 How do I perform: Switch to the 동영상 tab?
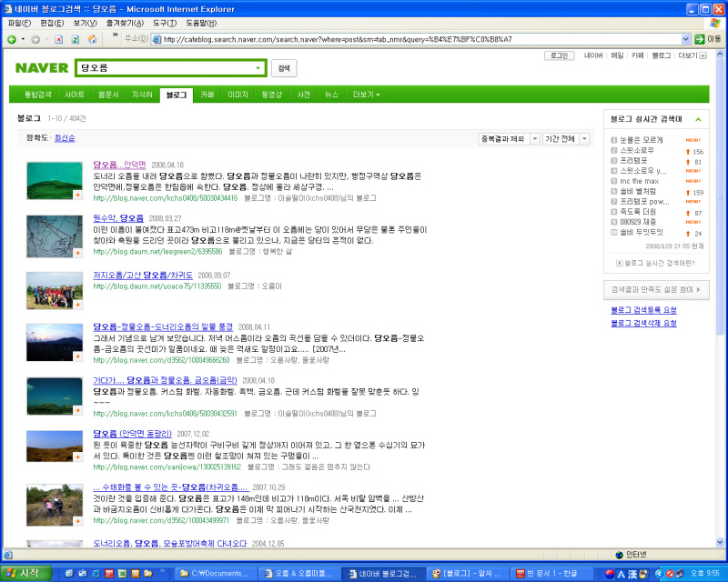point(271,95)
